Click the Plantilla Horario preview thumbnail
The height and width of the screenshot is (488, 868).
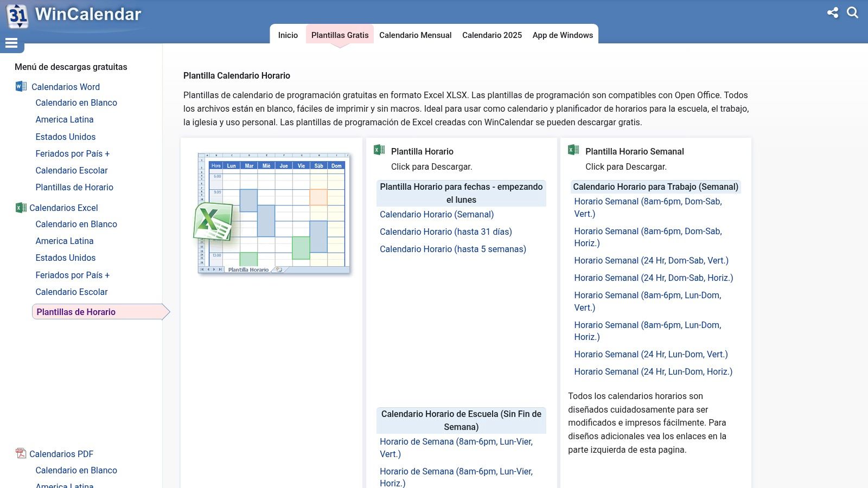click(x=273, y=212)
